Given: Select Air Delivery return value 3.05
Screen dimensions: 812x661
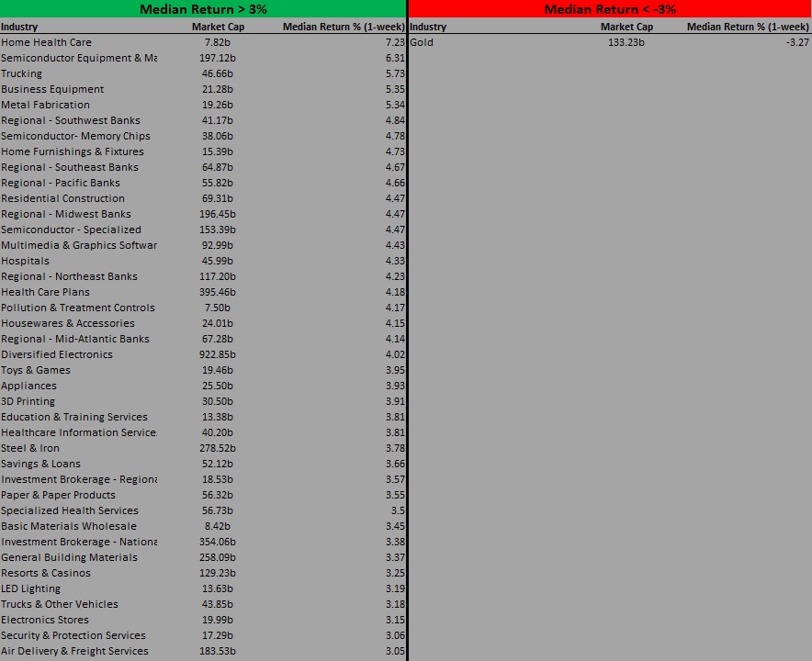Looking at the screenshot, I should 395,651.
